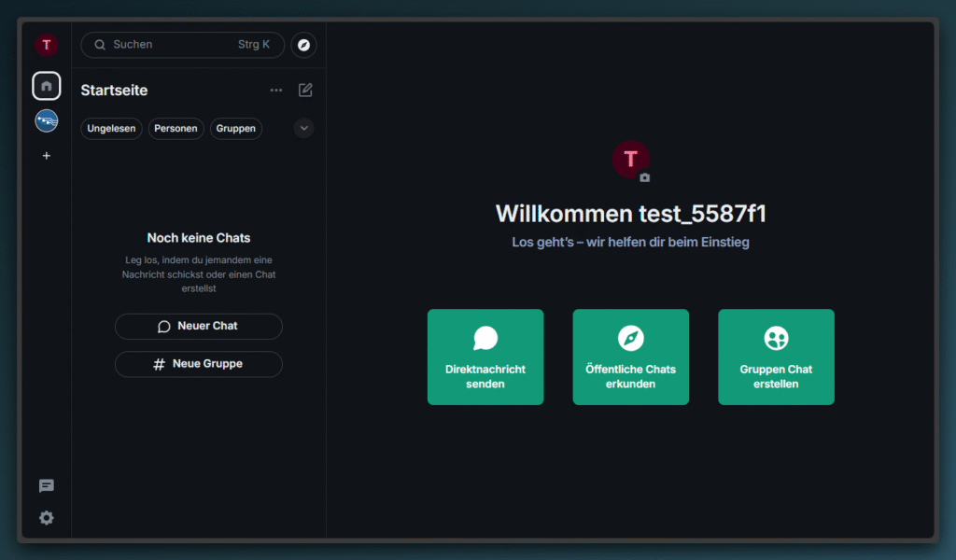Click the Neue Gruppe button
Image resolution: width=956 pixels, height=560 pixels.
coord(198,364)
